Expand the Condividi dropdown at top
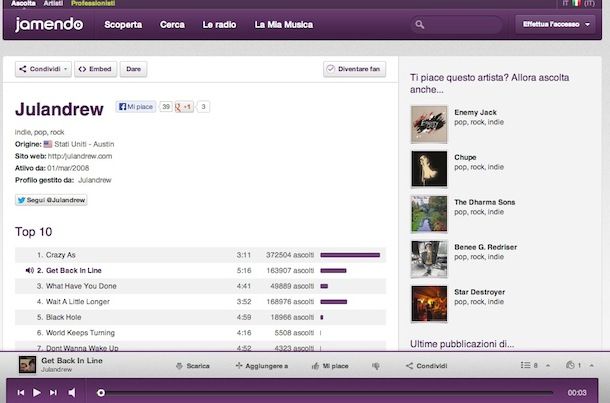This screenshot has width=610, height=403. (43, 69)
